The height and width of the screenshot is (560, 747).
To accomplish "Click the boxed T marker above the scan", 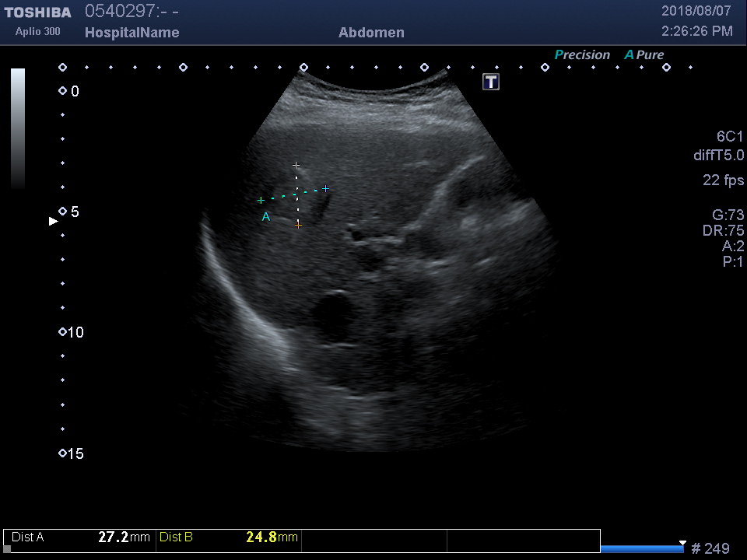I will pos(491,82).
